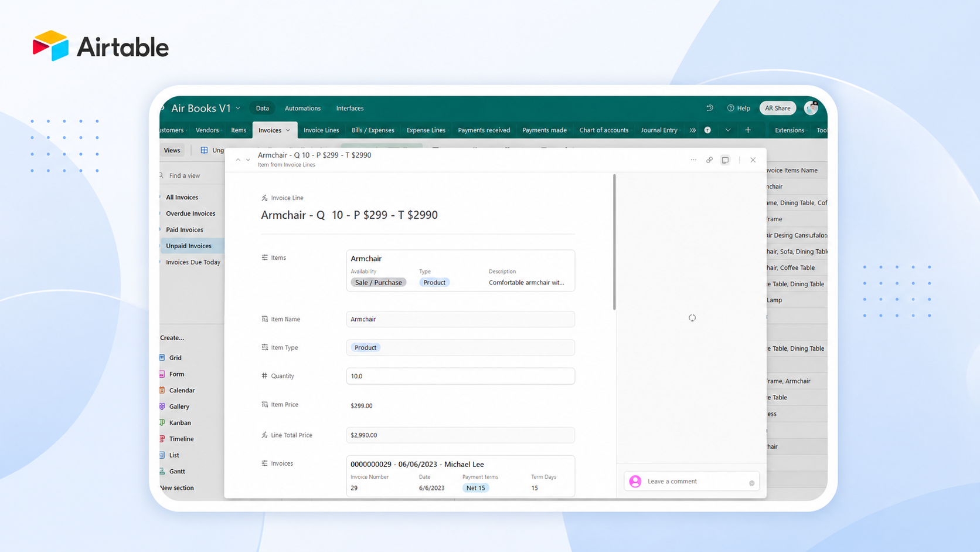Viewport: 980px width, 552px height.
Task: Click the Grid view icon under Create
Action: coord(162,357)
